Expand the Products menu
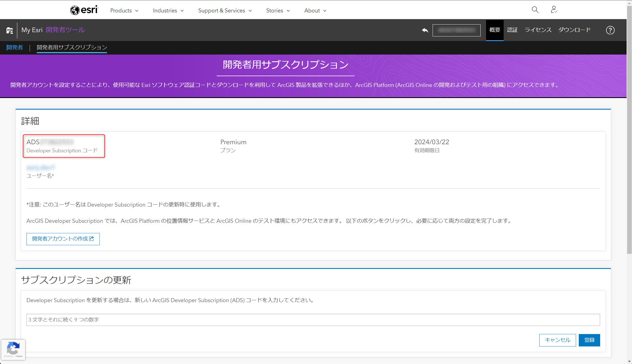The width and height of the screenshot is (632, 364). pyautogui.click(x=124, y=11)
